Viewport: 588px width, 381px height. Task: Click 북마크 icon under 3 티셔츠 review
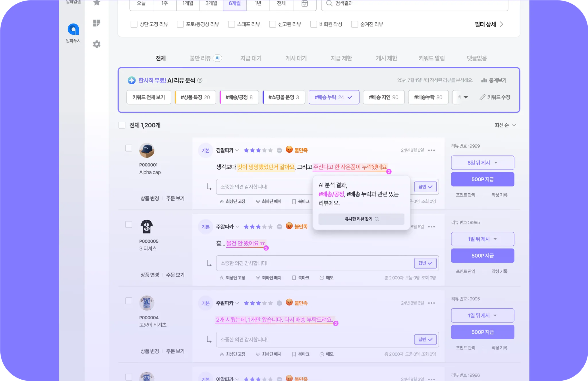pyautogui.click(x=294, y=278)
